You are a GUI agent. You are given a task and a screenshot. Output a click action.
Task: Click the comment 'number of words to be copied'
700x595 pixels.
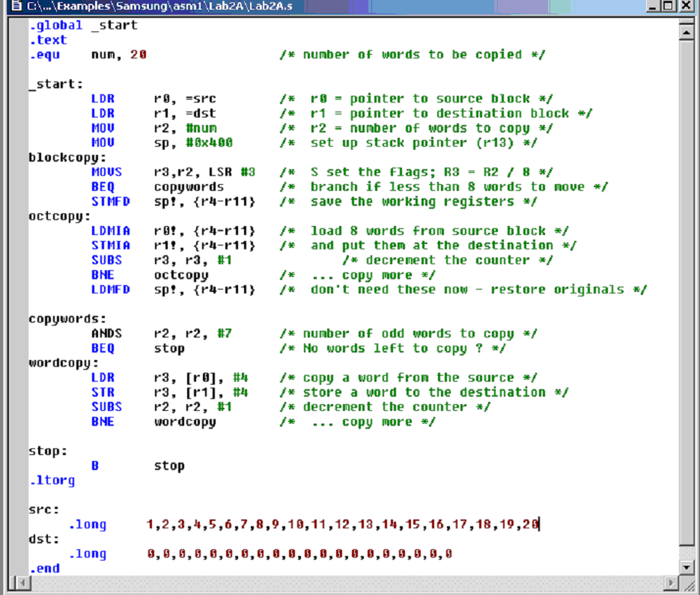click(413, 55)
